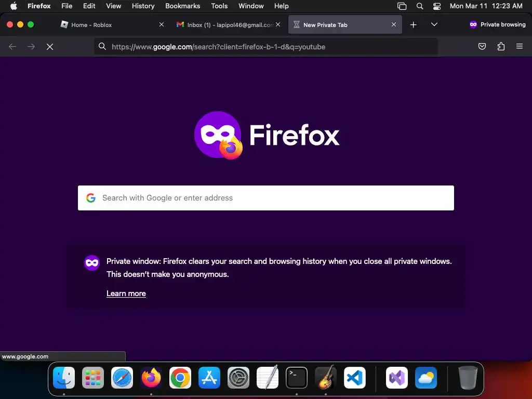Launch Safari from the Dock
The width and height of the screenshot is (532, 399).
[122, 378]
